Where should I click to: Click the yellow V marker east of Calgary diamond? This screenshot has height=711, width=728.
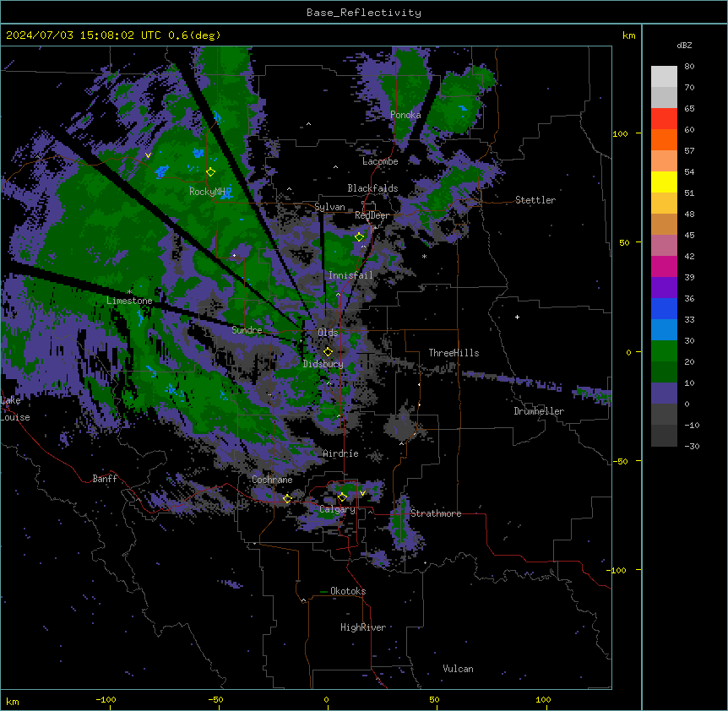362,493
